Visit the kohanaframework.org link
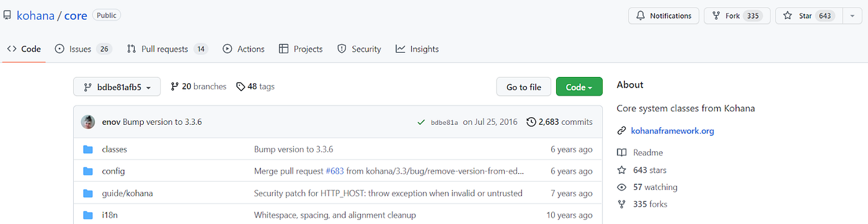 (672, 131)
